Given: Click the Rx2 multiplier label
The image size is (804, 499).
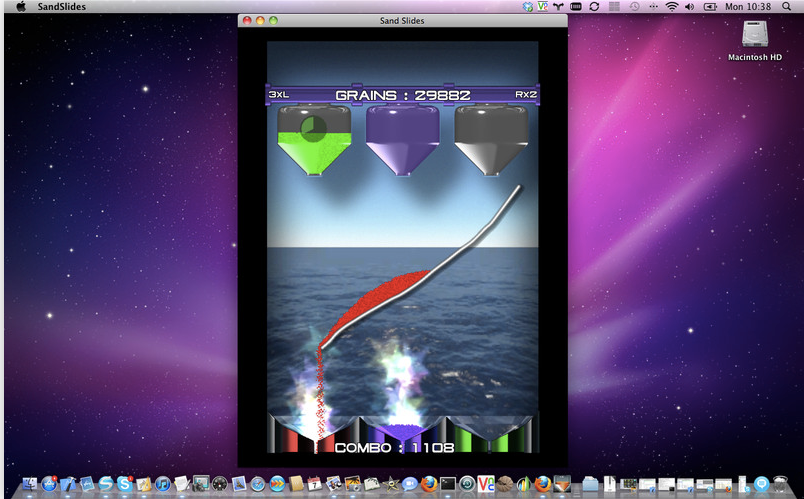Looking at the screenshot, I should point(525,95).
